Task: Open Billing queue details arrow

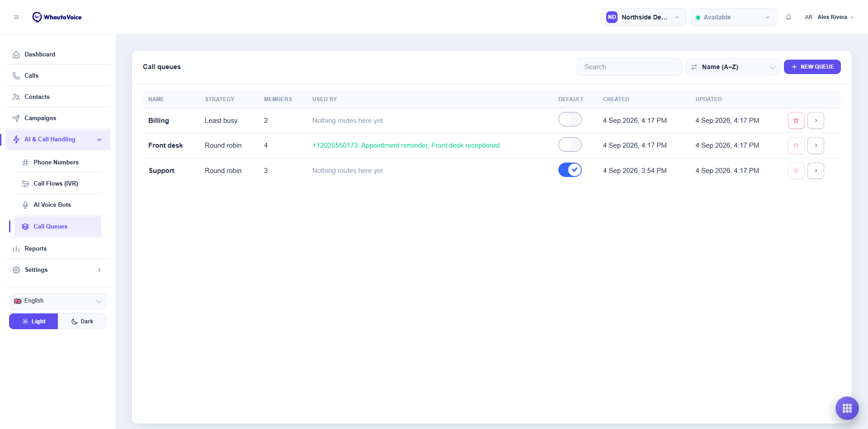Action: point(816,121)
